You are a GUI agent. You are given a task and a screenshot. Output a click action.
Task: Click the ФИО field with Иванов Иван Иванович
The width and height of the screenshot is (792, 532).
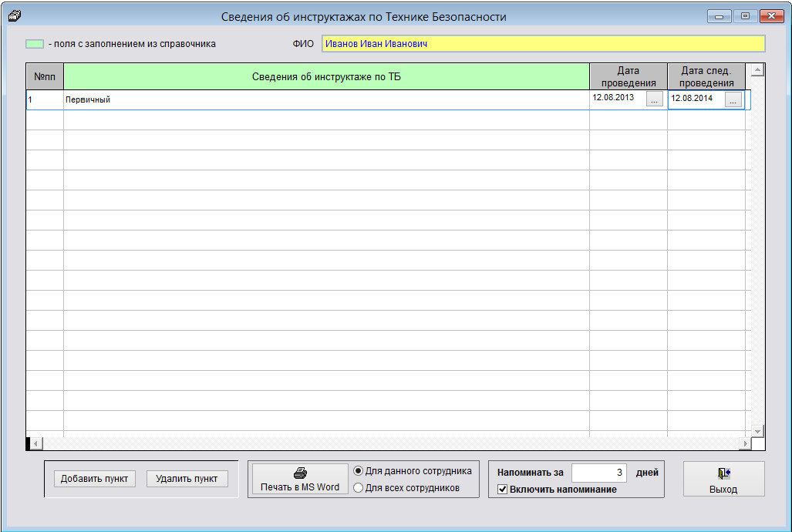coord(544,43)
